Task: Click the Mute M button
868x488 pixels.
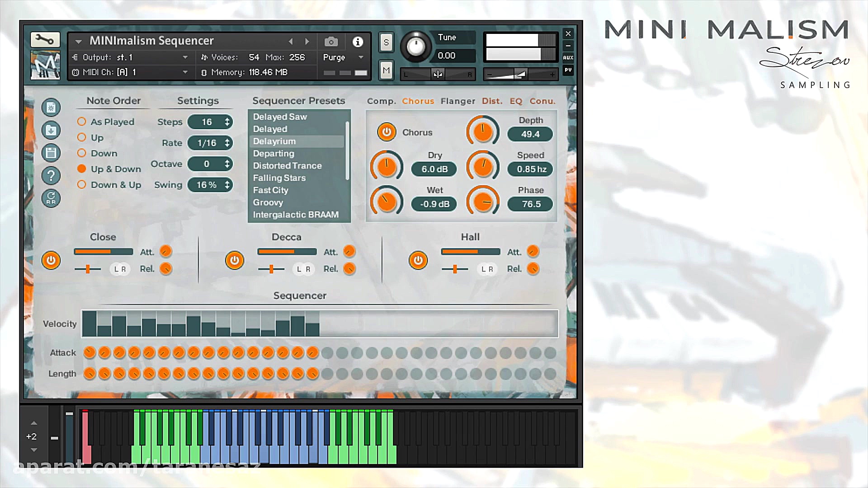Action: pyautogui.click(x=386, y=70)
